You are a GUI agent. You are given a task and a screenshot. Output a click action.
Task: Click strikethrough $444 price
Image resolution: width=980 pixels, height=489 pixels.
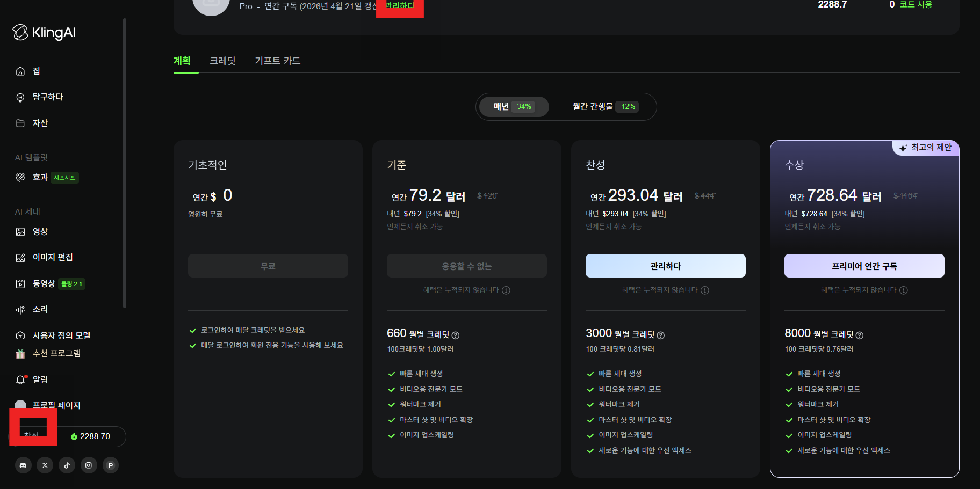[704, 196]
